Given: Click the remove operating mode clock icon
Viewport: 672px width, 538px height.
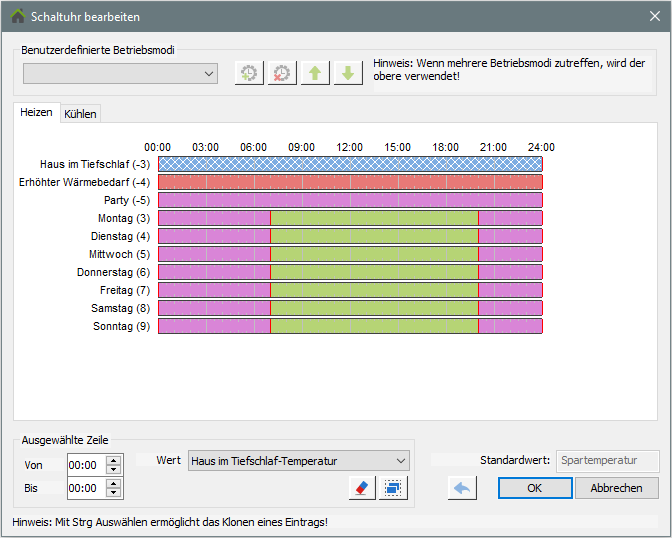Looking at the screenshot, I should pyautogui.click(x=282, y=73).
